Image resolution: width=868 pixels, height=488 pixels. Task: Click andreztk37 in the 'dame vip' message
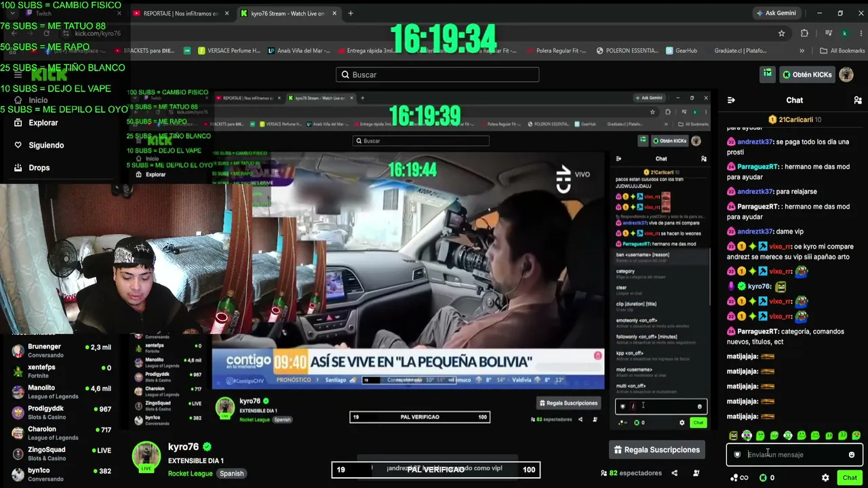(x=755, y=232)
